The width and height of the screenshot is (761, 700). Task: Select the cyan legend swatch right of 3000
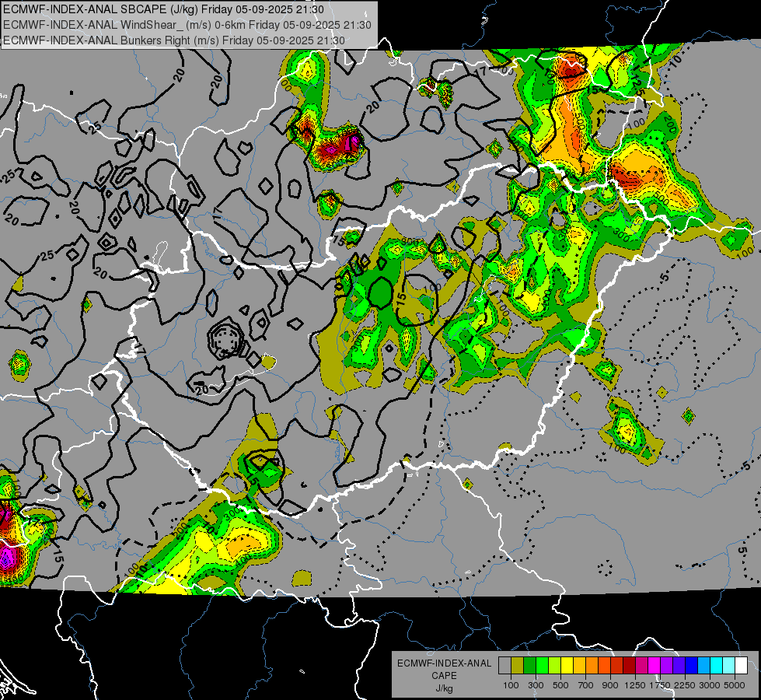pos(717,666)
